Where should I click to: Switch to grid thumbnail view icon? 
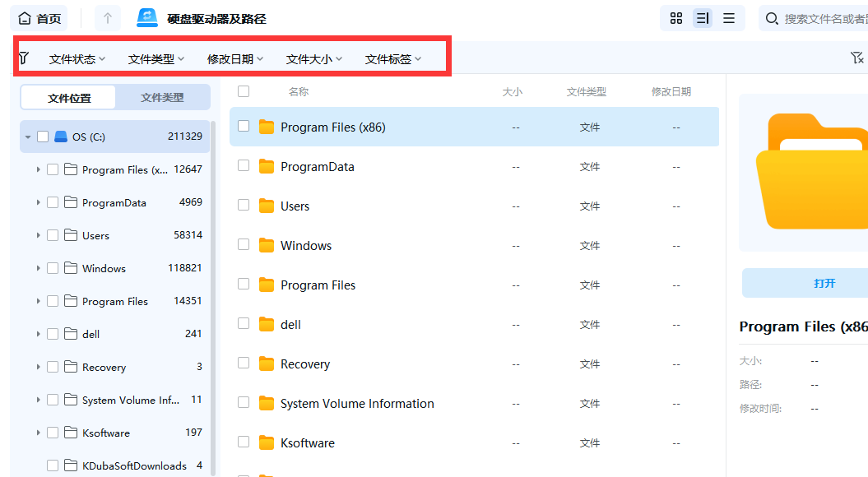pyautogui.click(x=675, y=18)
